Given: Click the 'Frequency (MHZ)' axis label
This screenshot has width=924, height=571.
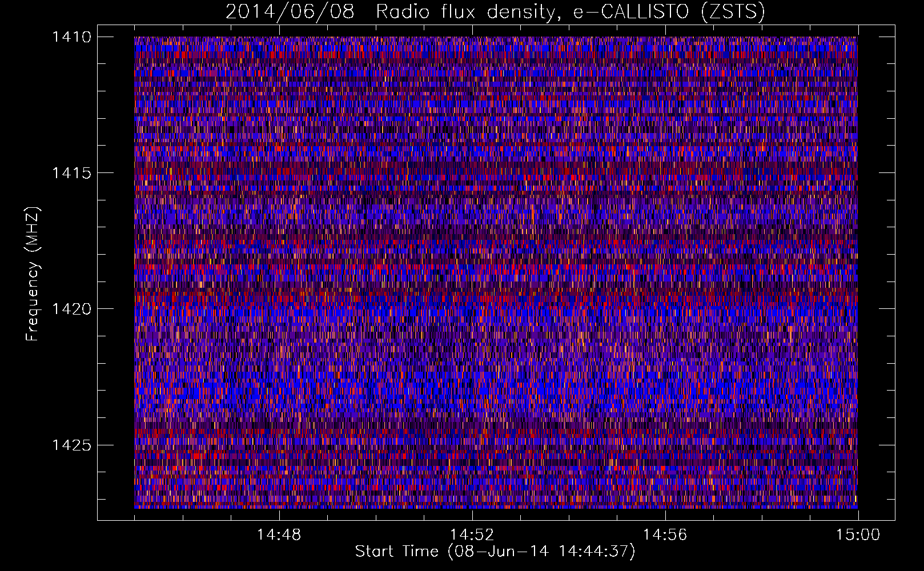Looking at the screenshot, I should coord(33,274).
